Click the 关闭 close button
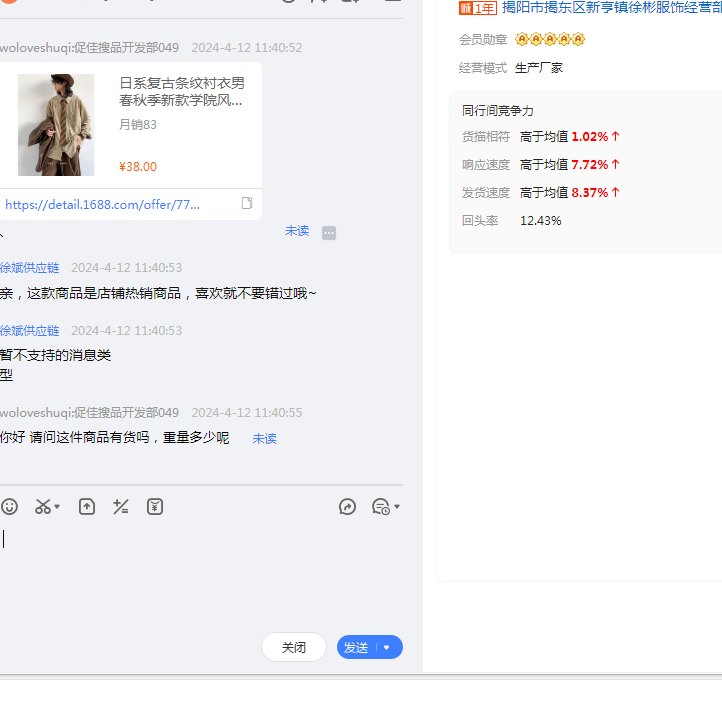722x712 pixels. tap(294, 647)
